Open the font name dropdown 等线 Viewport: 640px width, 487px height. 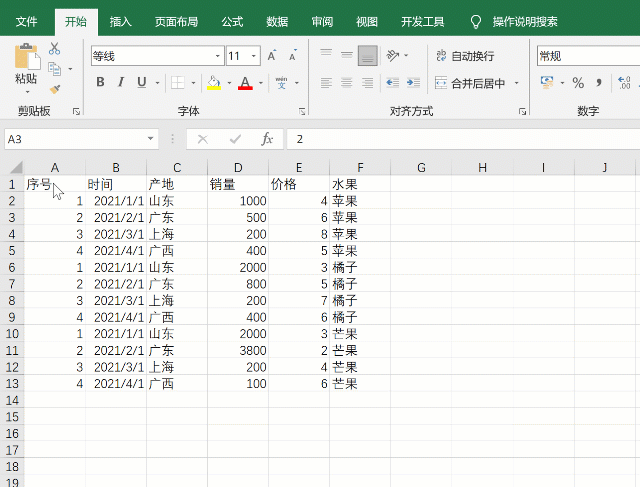[x=218, y=56]
